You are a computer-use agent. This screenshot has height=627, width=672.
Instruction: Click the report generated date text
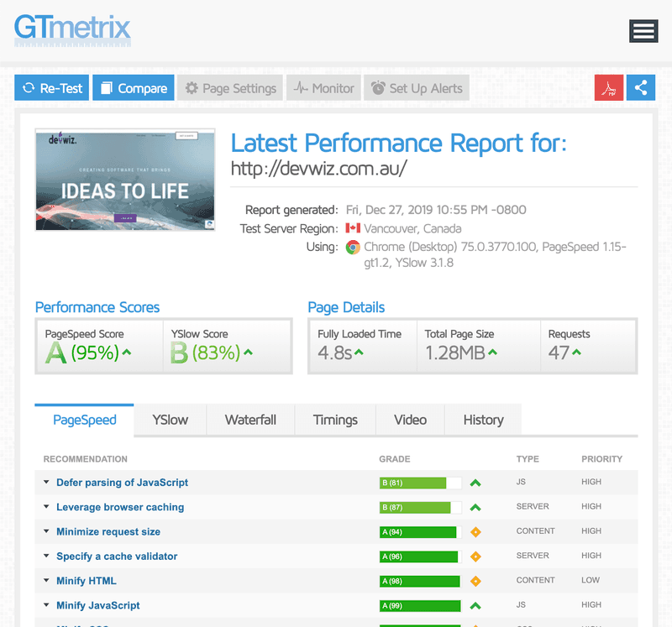[x=436, y=210]
